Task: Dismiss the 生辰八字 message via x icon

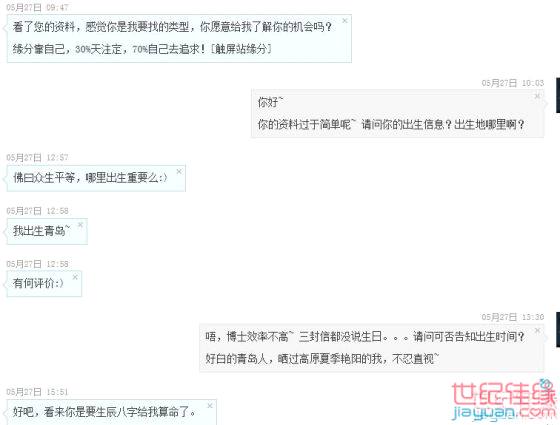Action: tap(210, 406)
